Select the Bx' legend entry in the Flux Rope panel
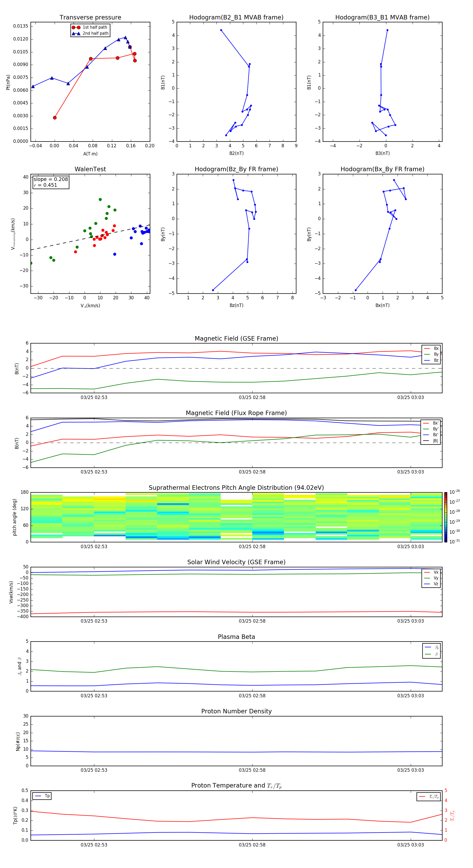Image resolution: width=473 pixels, height=868 pixels. click(431, 423)
